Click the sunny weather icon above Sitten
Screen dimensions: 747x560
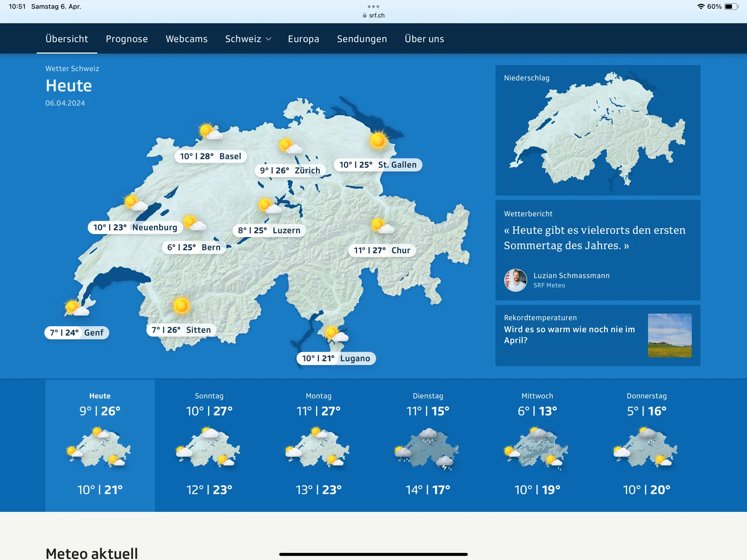coord(181,305)
